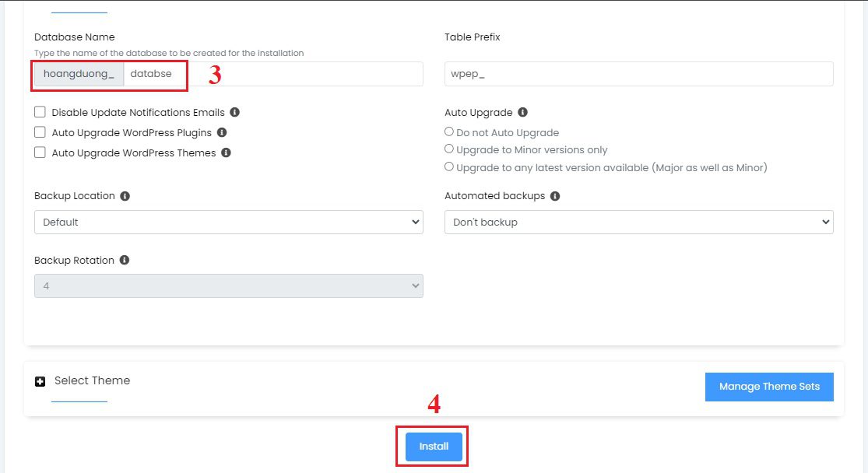
Task: Open Manage Theme Sets
Action: pos(769,387)
